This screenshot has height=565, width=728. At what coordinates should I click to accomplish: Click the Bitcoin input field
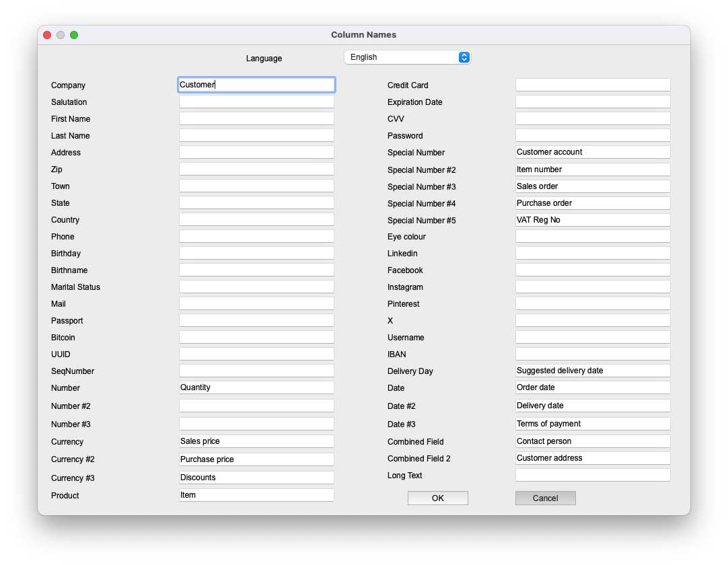[256, 337]
